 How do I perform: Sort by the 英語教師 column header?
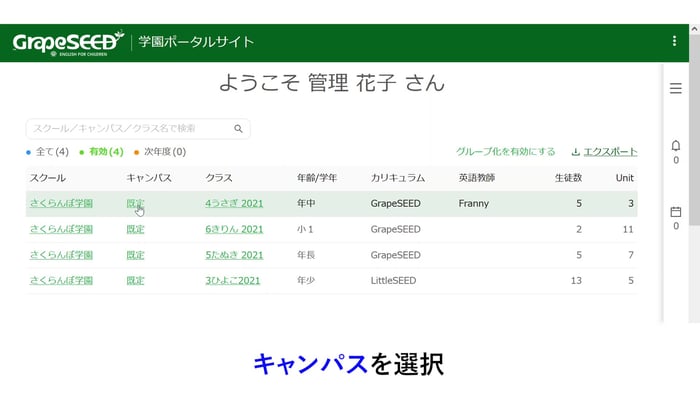coord(476,178)
